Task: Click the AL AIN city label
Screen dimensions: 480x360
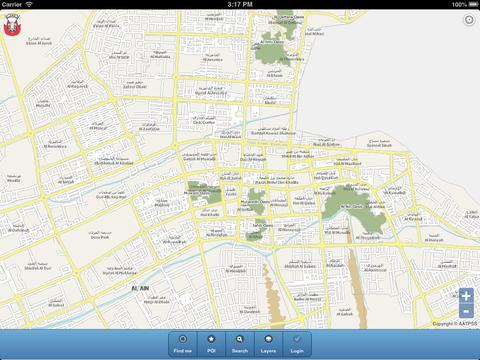Action: pyautogui.click(x=140, y=288)
